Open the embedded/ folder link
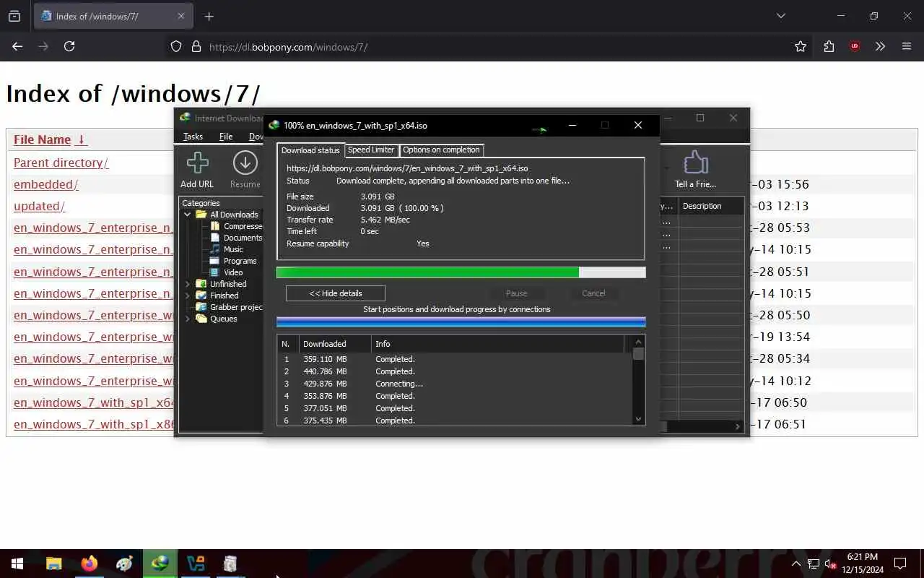The height and width of the screenshot is (578, 924). click(x=46, y=184)
